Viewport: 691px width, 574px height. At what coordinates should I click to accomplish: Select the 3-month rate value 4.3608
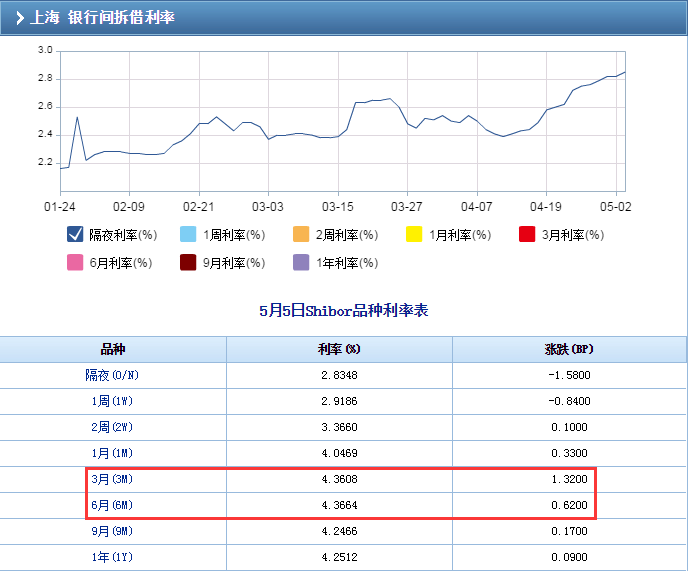[339, 479]
